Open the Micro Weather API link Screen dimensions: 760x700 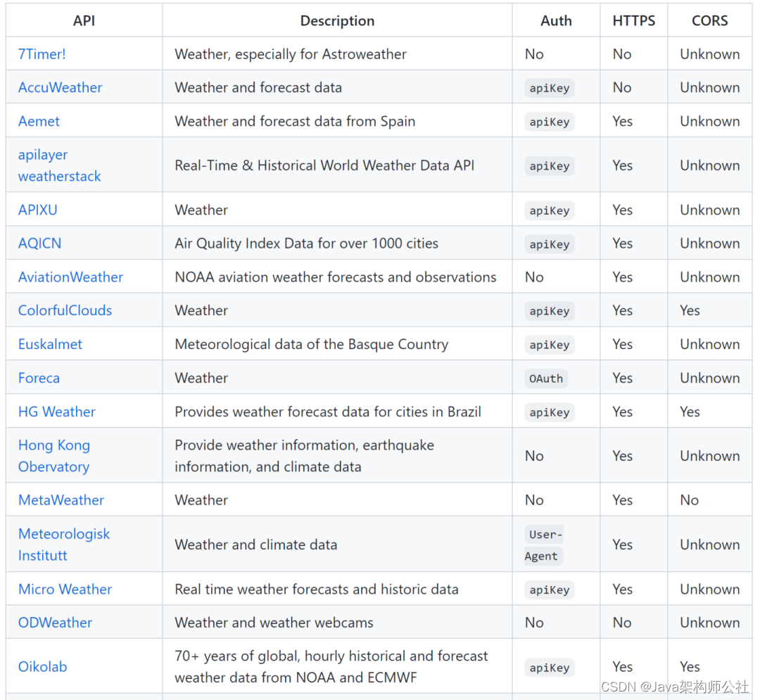[x=65, y=589]
